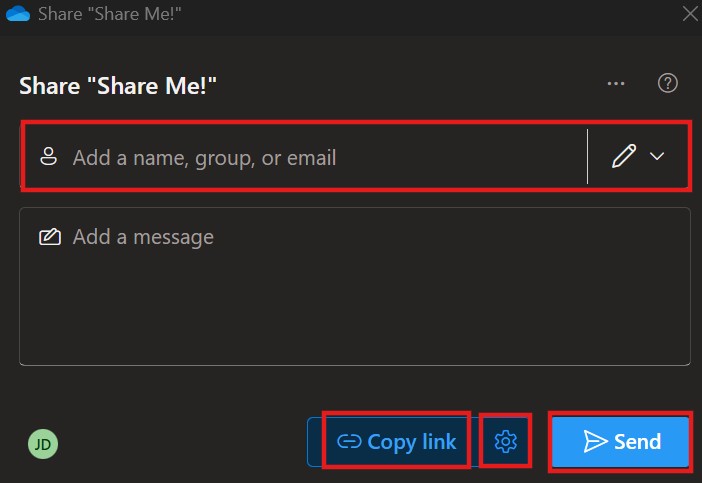Screen dimensions: 702x483
Task: Click the OneDrive cloud icon in title bar
Action: pyautogui.click(x=19, y=14)
